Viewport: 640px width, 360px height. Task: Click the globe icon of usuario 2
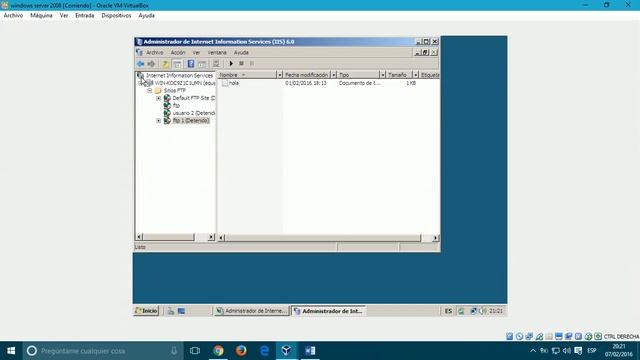click(167, 113)
